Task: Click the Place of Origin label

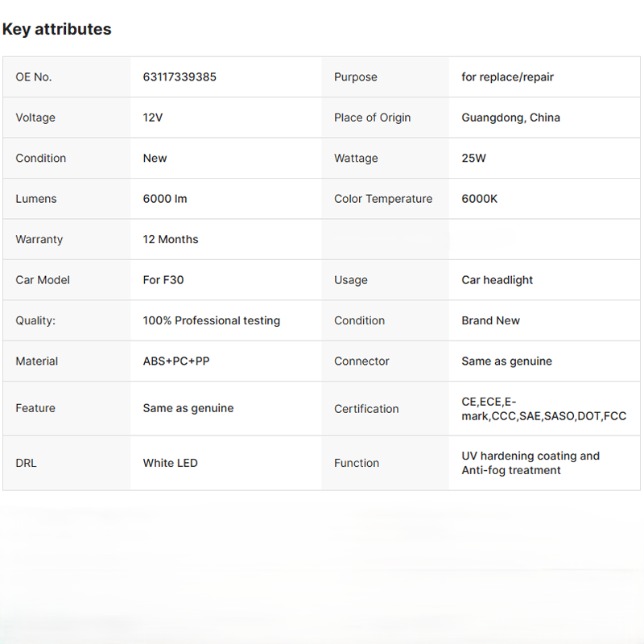Action: 372,118
